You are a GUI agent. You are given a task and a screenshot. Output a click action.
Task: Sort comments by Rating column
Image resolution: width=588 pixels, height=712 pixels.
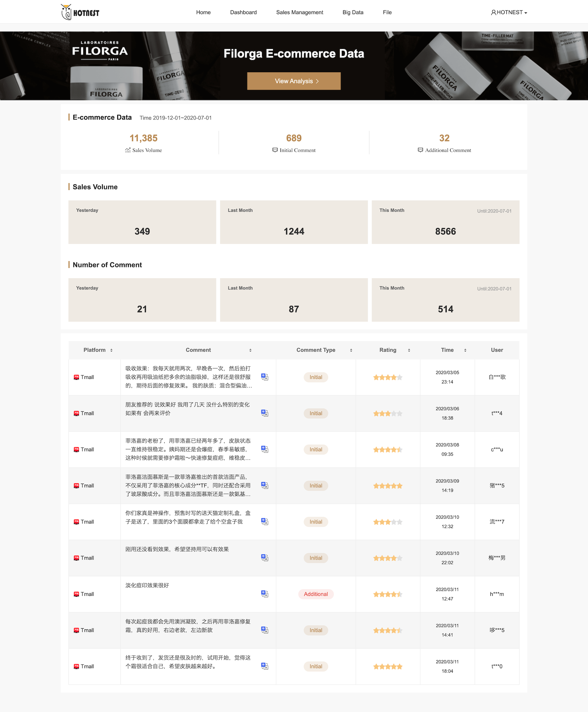tap(409, 350)
